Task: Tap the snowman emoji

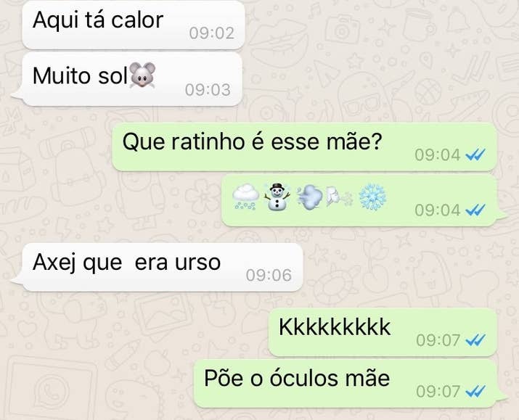Action: point(277,197)
